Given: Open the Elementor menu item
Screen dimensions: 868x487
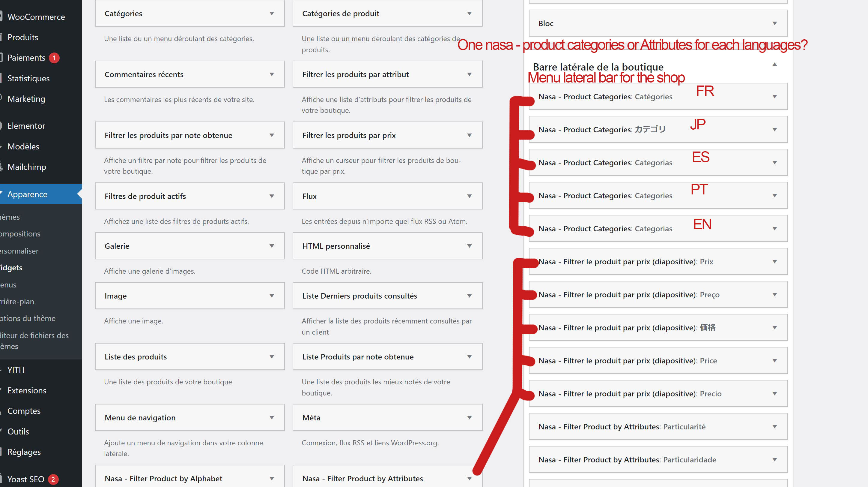Looking at the screenshot, I should [x=26, y=126].
